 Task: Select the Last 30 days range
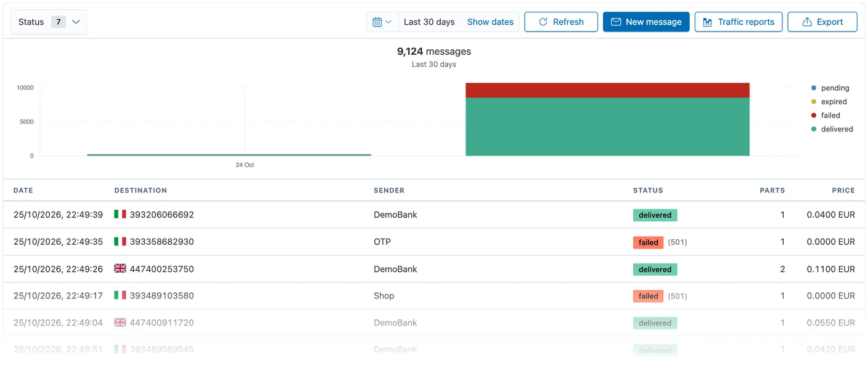(429, 22)
